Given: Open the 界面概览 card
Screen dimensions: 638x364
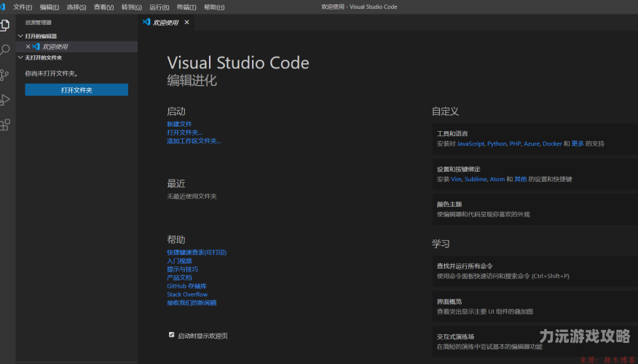Looking at the screenshot, I should (535, 306).
